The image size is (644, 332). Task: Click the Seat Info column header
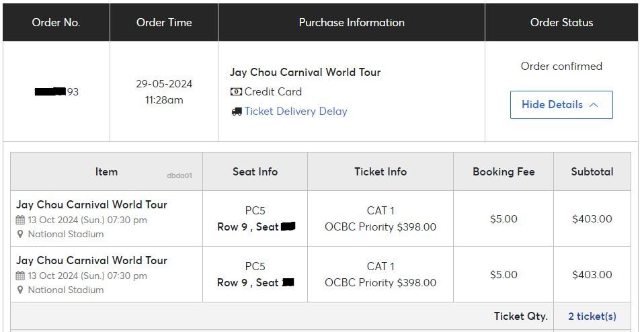coord(255,171)
